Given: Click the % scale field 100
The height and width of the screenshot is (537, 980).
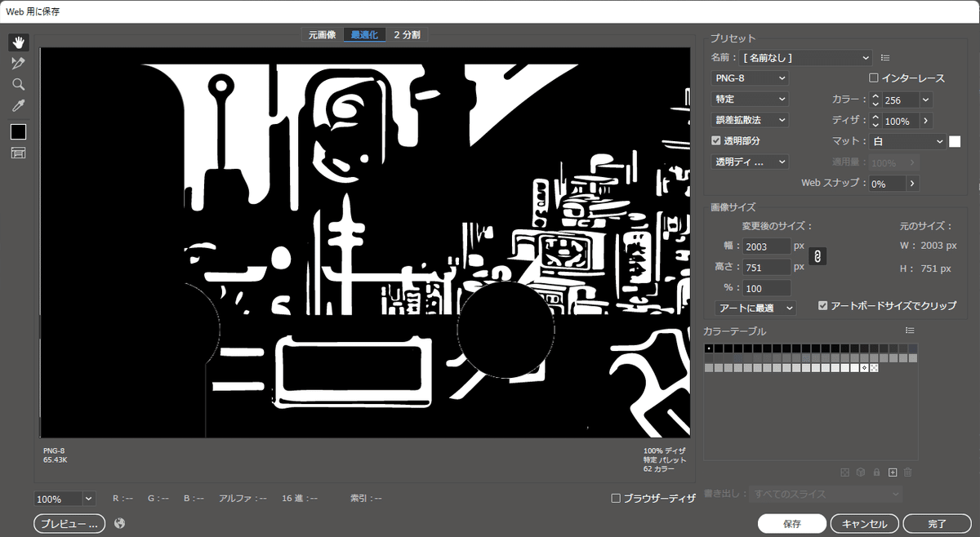Looking at the screenshot, I should coord(766,288).
